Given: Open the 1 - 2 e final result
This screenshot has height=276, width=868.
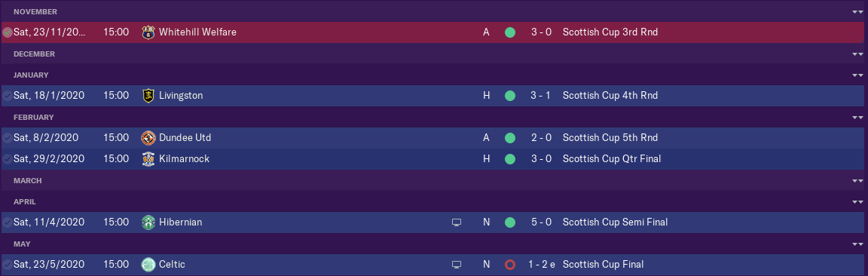Looking at the screenshot, I should point(541,265).
